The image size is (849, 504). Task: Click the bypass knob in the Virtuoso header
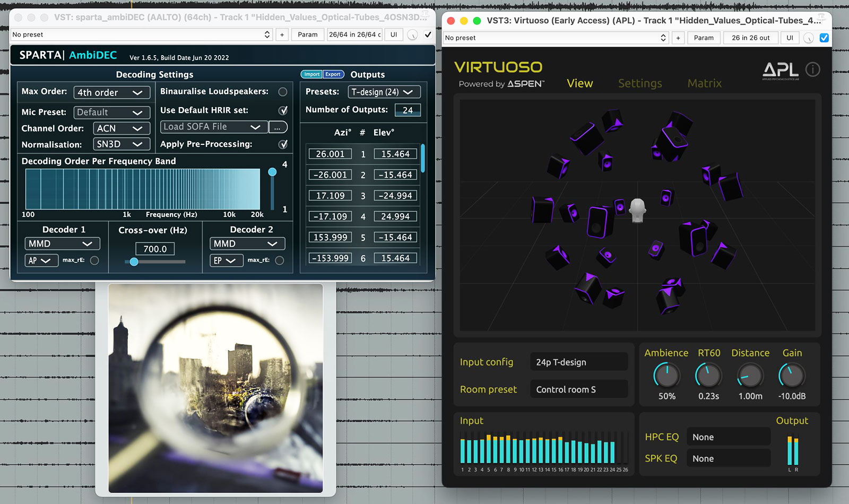click(x=808, y=38)
